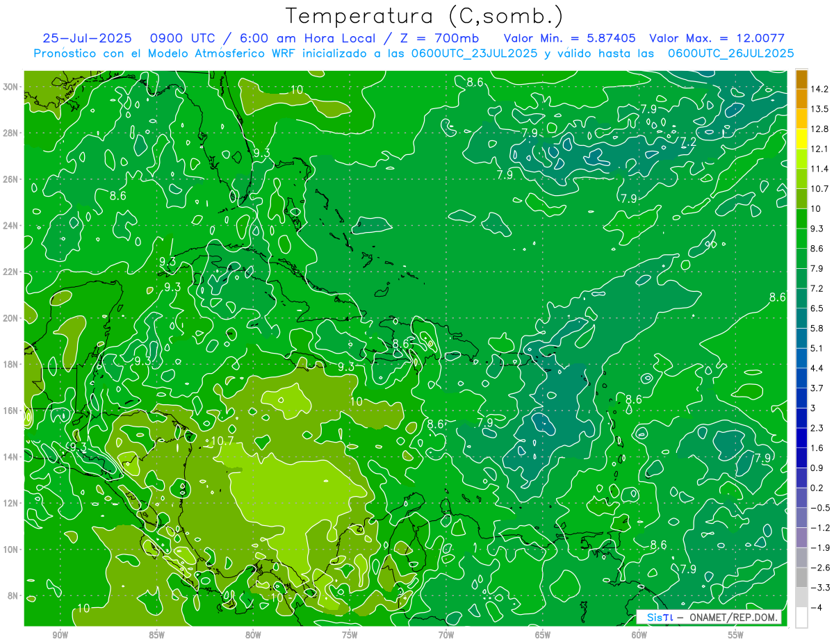
Task: Click the SisTI – ONAMET/REP.DOM. logo box
Action: (709, 617)
